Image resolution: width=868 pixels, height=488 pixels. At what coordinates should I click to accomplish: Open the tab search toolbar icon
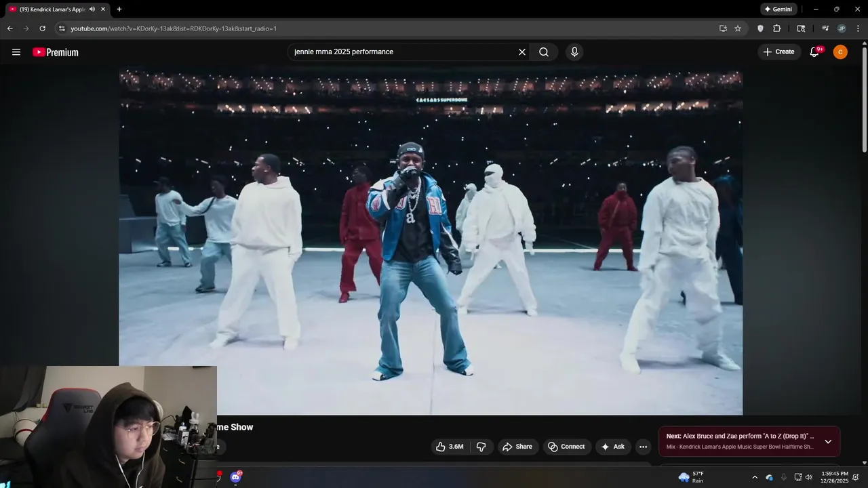click(x=801, y=28)
